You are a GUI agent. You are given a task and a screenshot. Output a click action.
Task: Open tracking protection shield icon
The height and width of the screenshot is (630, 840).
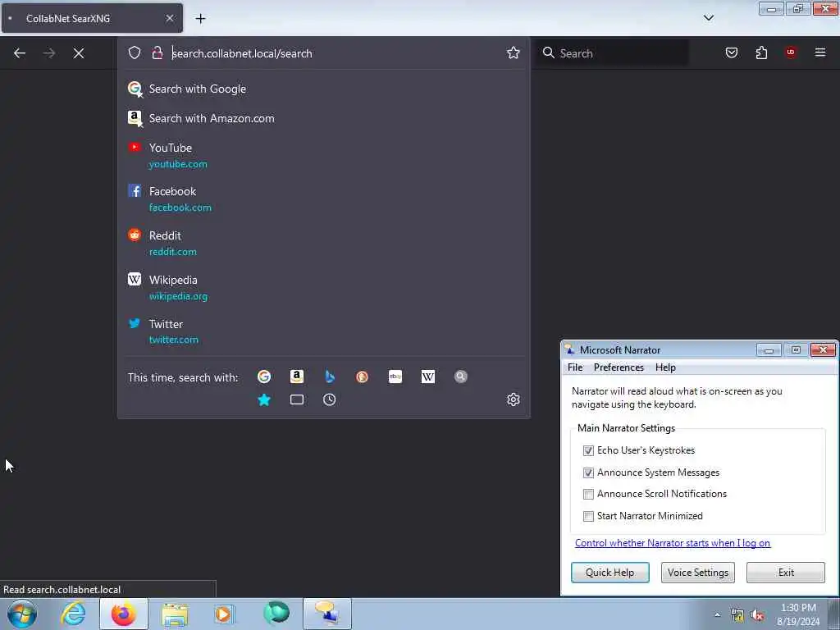tap(135, 52)
